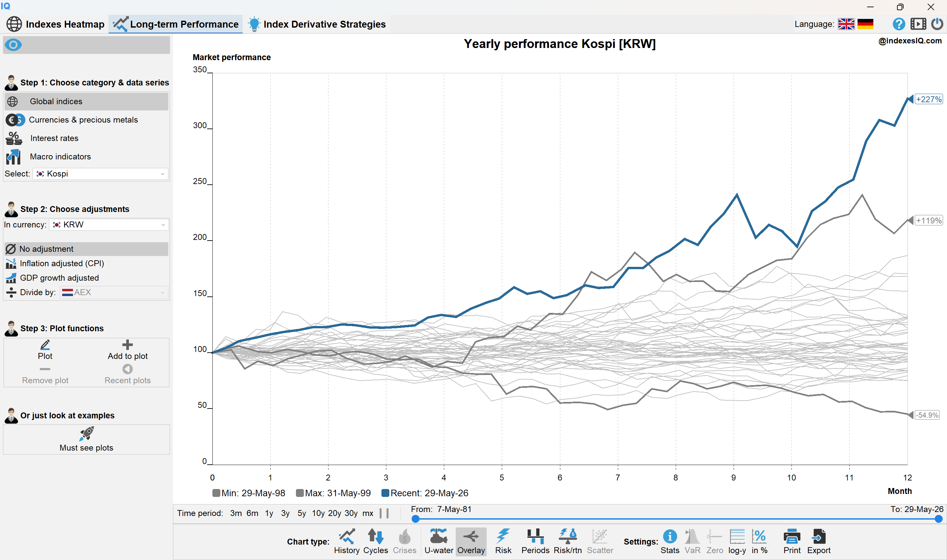Open the Long-term Performance tab

coord(176,24)
